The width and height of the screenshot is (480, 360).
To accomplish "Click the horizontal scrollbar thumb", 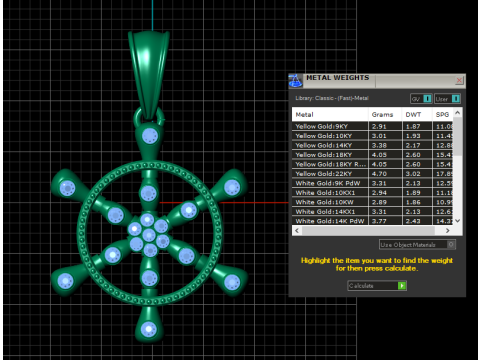I will point(368,231).
